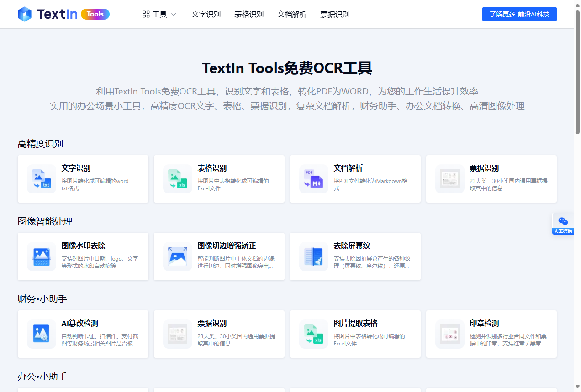
Task: Choose 票据识别 in the top navigation bar
Action: click(x=335, y=14)
